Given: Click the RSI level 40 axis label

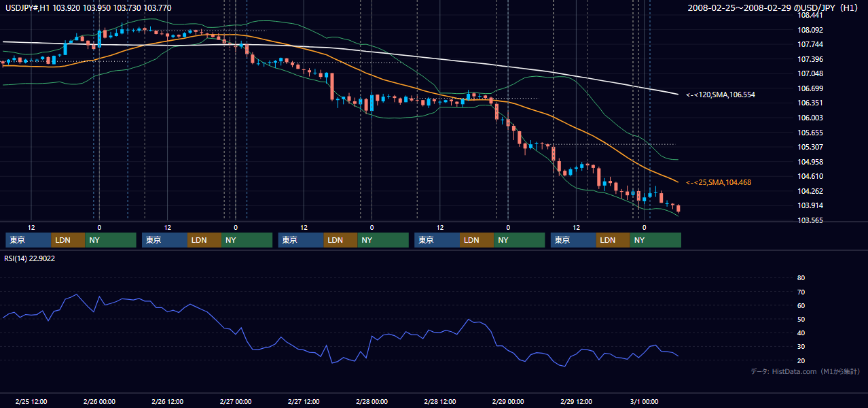Looking at the screenshot, I should pyautogui.click(x=801, y=333).
